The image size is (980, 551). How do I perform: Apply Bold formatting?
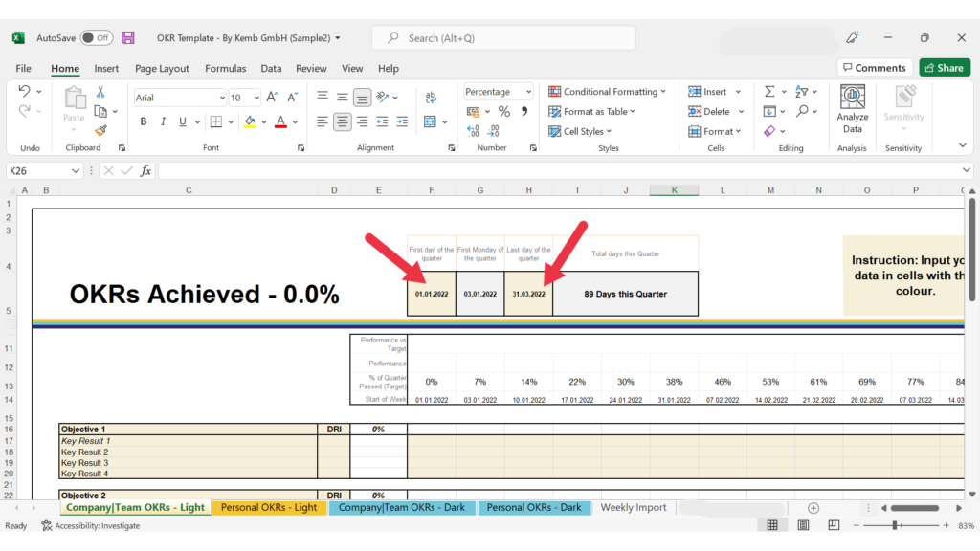pyautogui.click(x=144, y=121)
